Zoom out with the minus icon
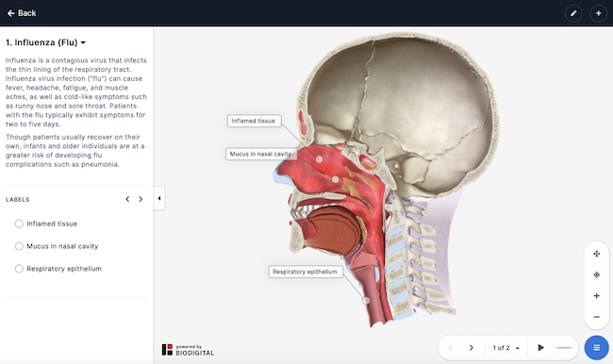This screenshot has height=364, width=613. pyautogui.click(x=597, y=317)
